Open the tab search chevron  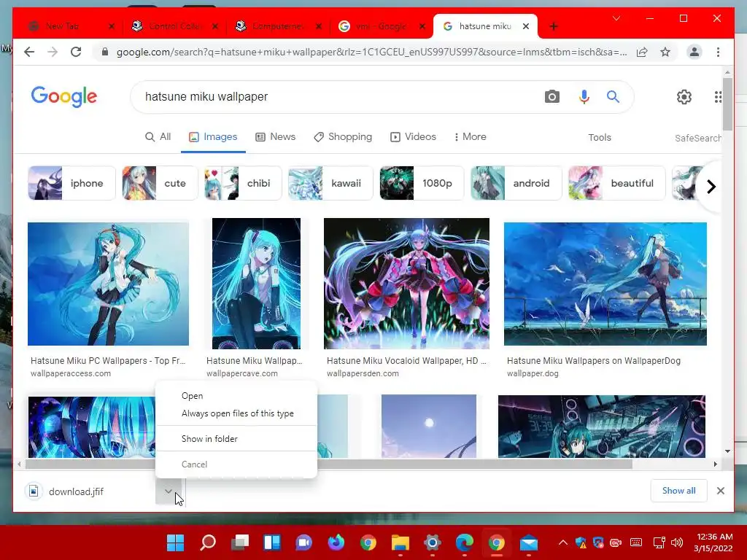pos(616,18)
